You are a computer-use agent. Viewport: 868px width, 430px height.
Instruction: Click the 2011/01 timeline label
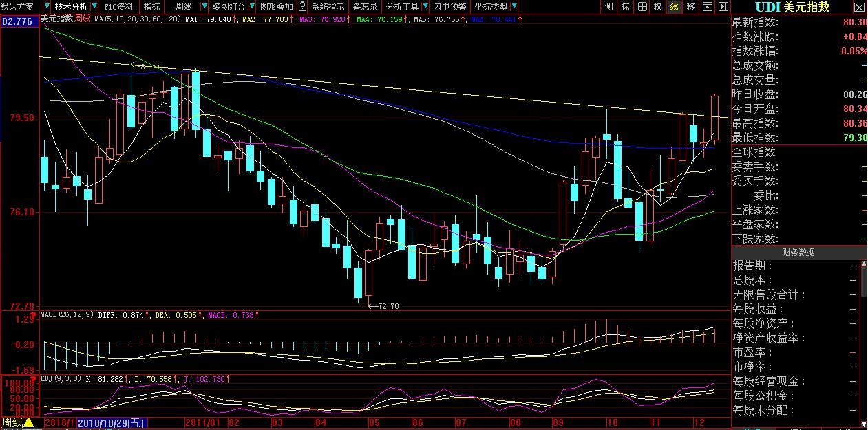(202, 422)
